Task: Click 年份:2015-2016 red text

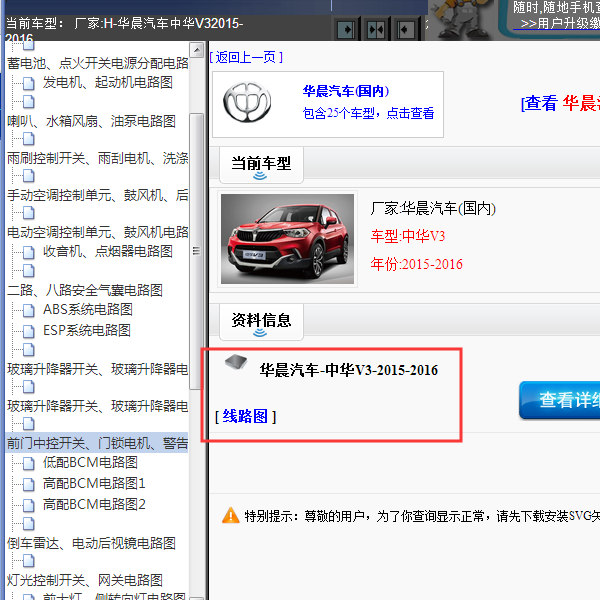Action: 416,264
